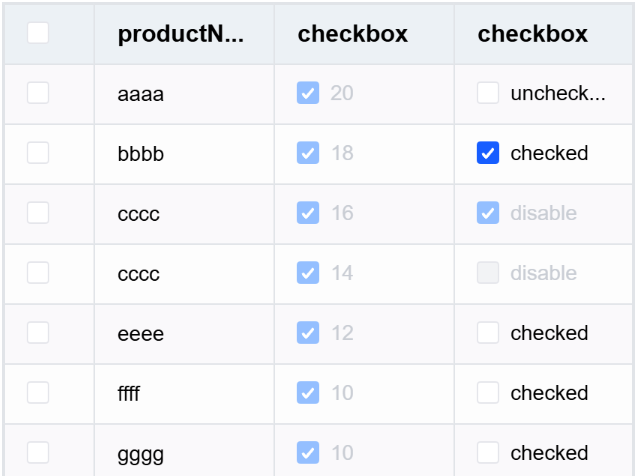Screen dimensions: 636x476
Task: Check the "uncheck..." box in aaaa row
Action: [x=488, y=94]
